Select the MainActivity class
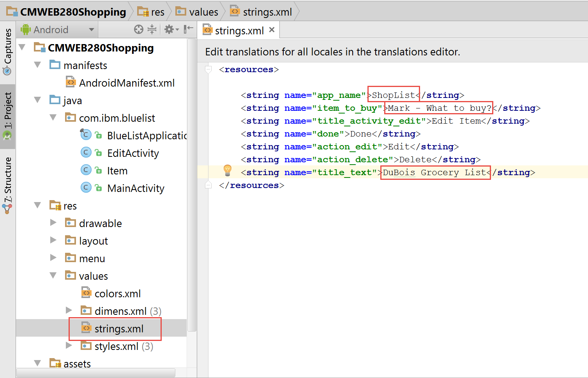The width and height of the screenshot is (588, 378). [x=136, y=188]
